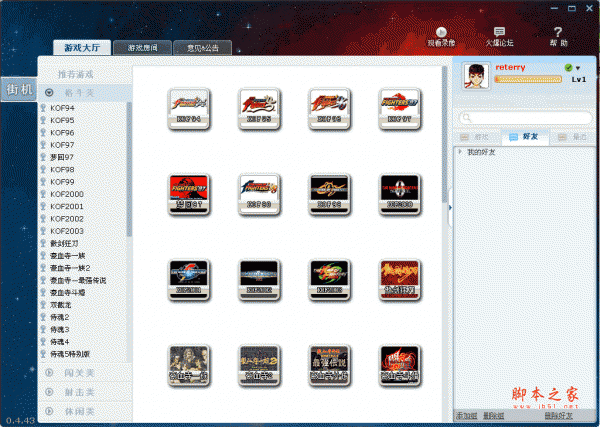
Task: Select the 豪血寺一族2 game icon in the grid
Action: [x=259, y=365]
